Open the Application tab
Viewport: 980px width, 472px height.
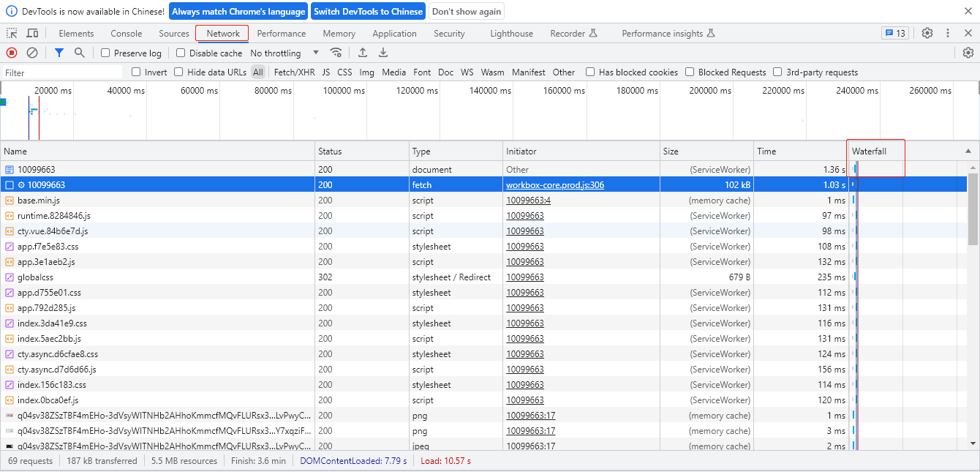pyautogui.click(x=394, y=34)
